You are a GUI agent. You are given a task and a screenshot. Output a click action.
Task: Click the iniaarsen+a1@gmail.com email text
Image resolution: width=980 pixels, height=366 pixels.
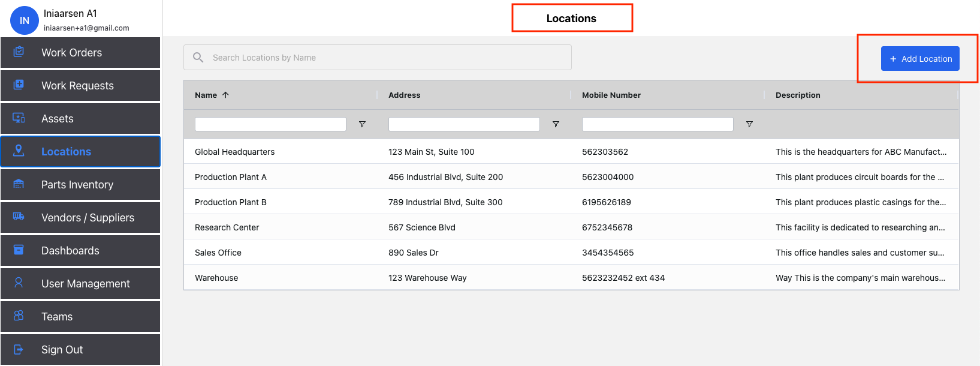tap(86, 28)
